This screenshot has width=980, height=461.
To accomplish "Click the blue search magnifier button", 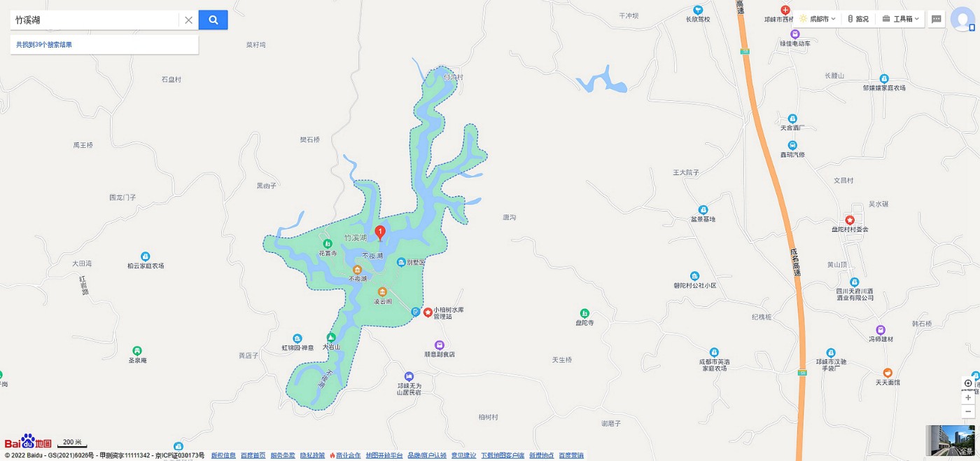I will tap(213, 20).
